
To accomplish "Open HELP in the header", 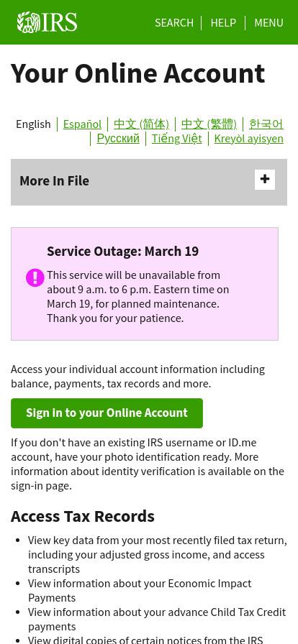I will pos(223,22).
